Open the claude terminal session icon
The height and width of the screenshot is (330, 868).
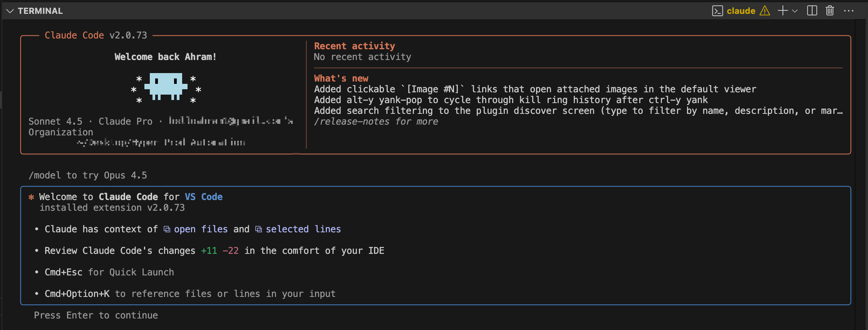[x=717, y=11]
